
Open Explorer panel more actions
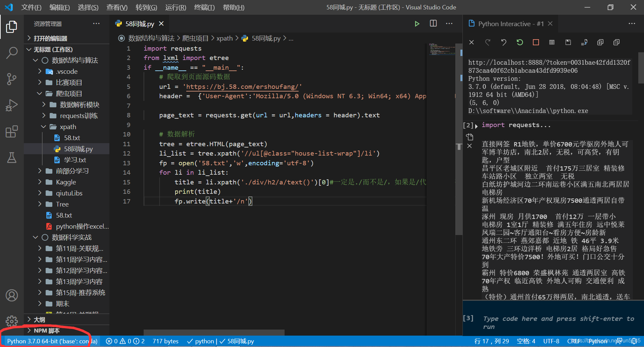96,23
